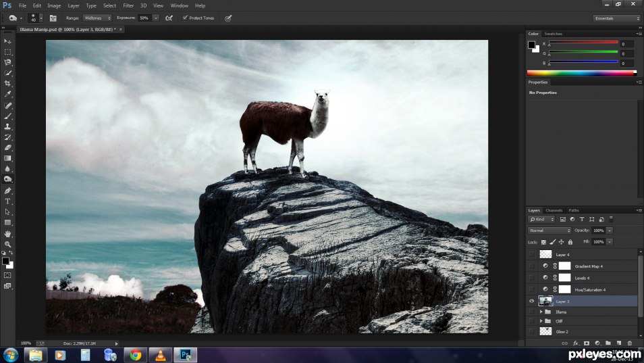644x363 pixels.
Task: Select the Move tool
Action: pyautogui.click(x=7, y=41)
